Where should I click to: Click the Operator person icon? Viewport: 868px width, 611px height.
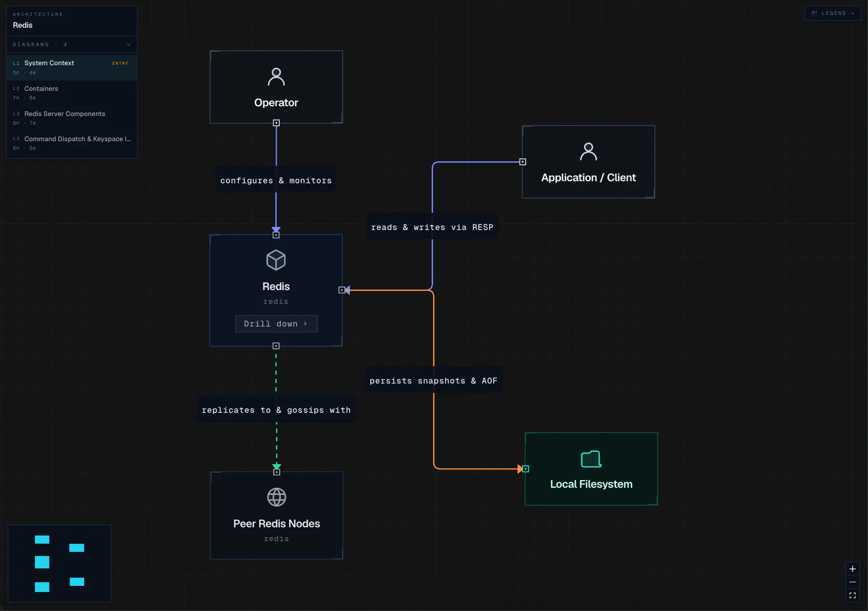pos(276,77)
